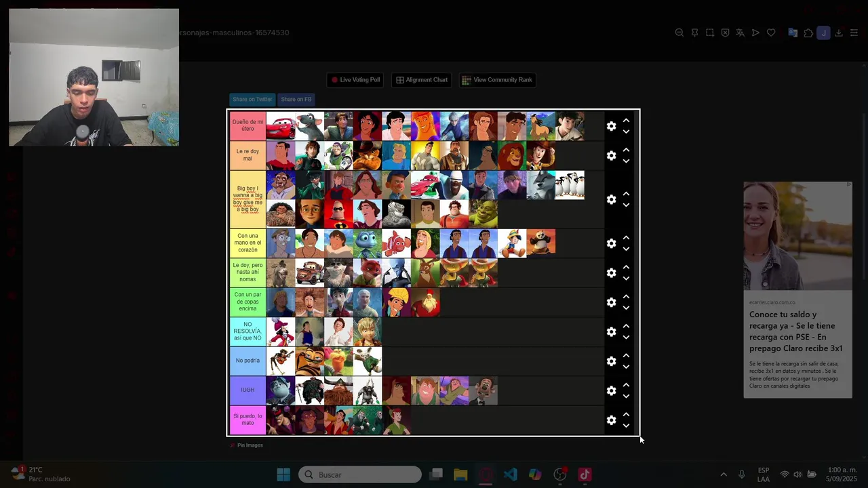Open settings gear for 'Le re doy mal' row

point(611,156)
